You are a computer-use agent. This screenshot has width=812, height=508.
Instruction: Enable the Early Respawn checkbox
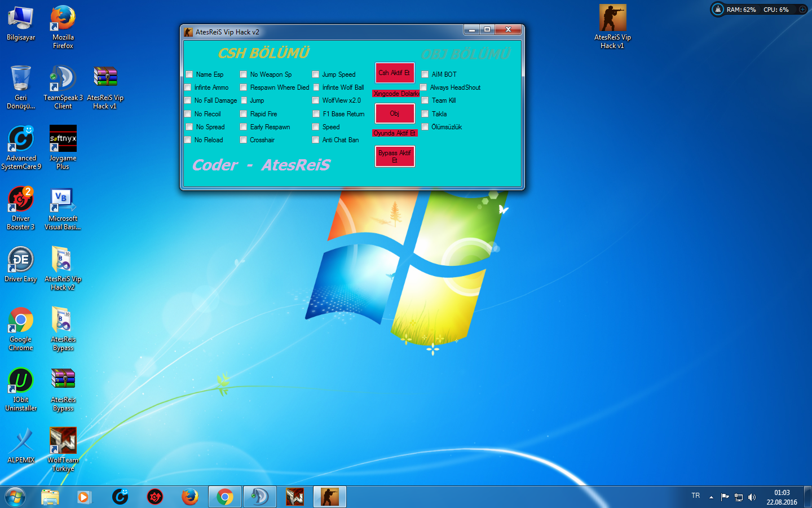tap(243, 126)
